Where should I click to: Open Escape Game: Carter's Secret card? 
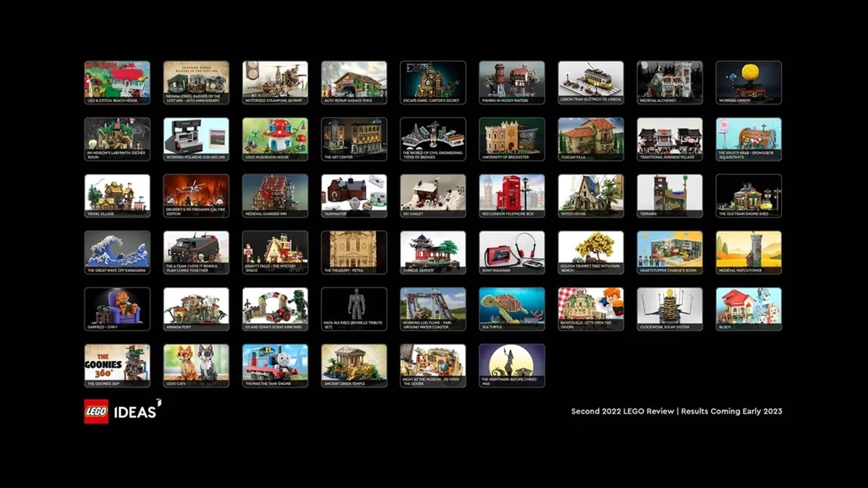433,82
